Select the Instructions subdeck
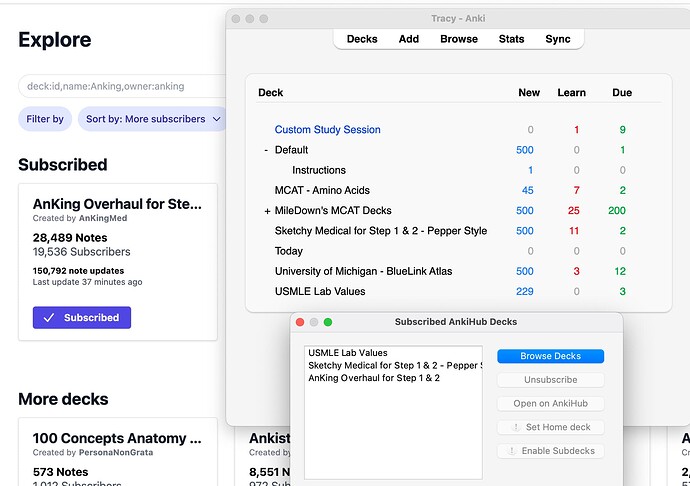This screenshot has width=690, height=486. pos(319,170)
